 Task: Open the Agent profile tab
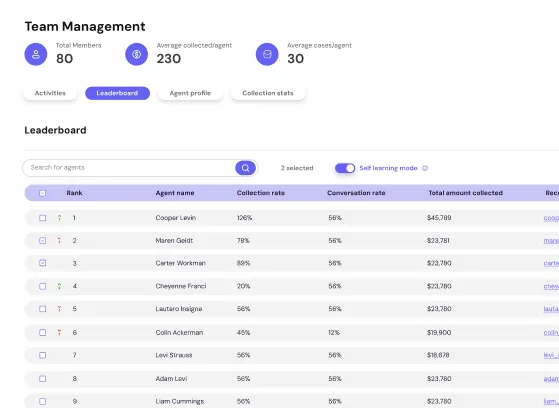coord(190,93)
